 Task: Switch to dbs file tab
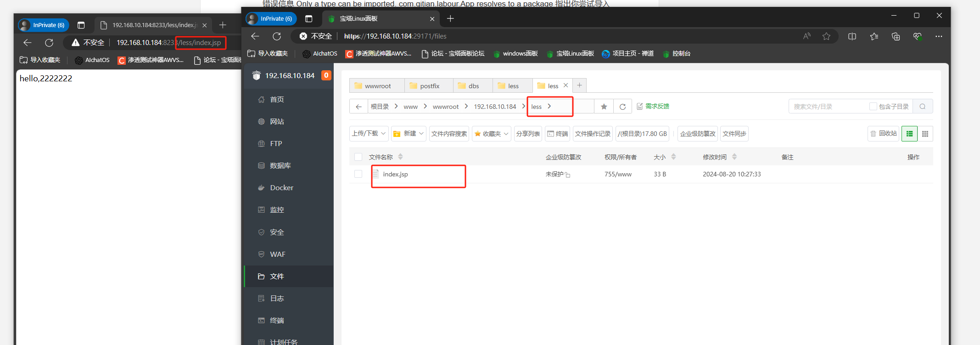[473, 86]
